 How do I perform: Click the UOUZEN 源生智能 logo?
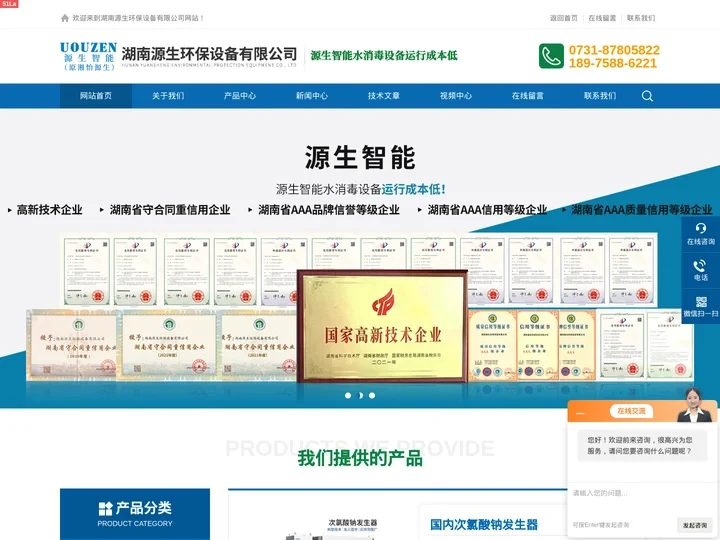point(88,56)
